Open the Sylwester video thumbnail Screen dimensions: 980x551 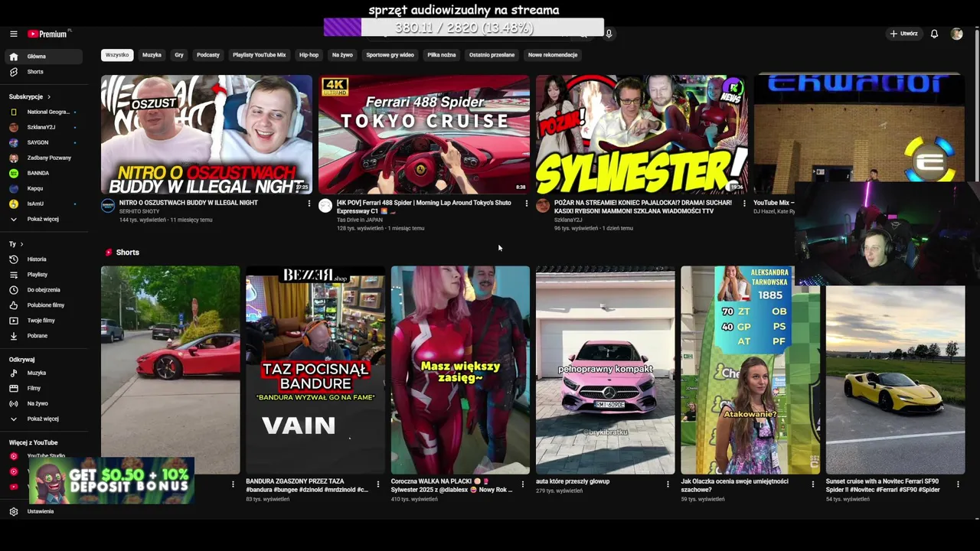click(x=642, y=135)
